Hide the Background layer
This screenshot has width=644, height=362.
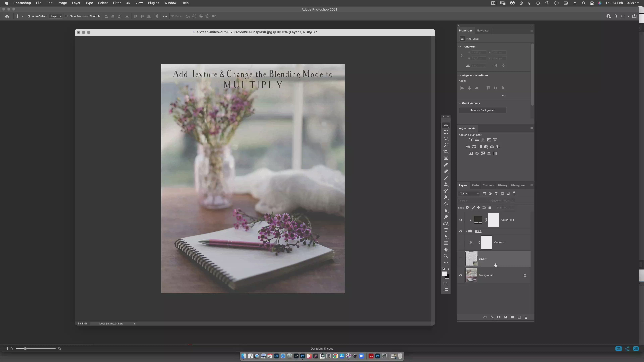pyautogui.click(x=461, y=275)
